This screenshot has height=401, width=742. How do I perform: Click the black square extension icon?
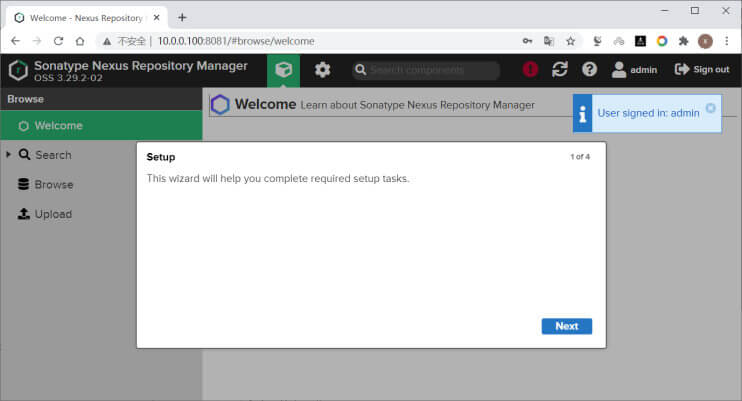640,41
